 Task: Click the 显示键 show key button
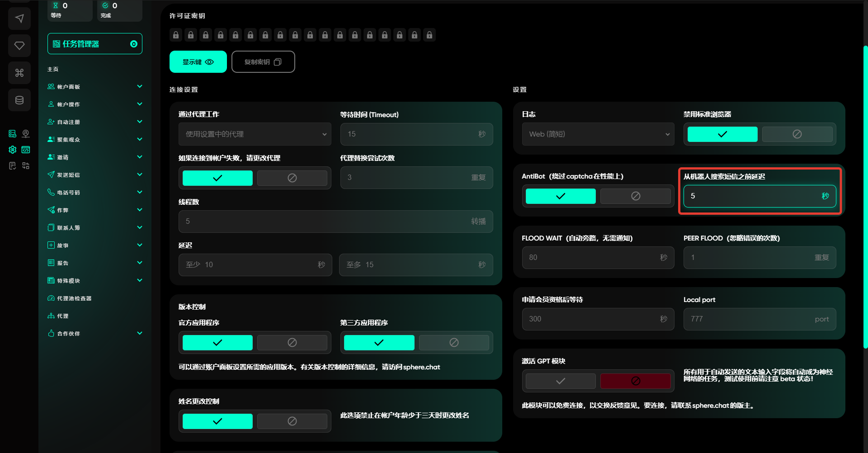pyautogui.click(x=198, y=62)
